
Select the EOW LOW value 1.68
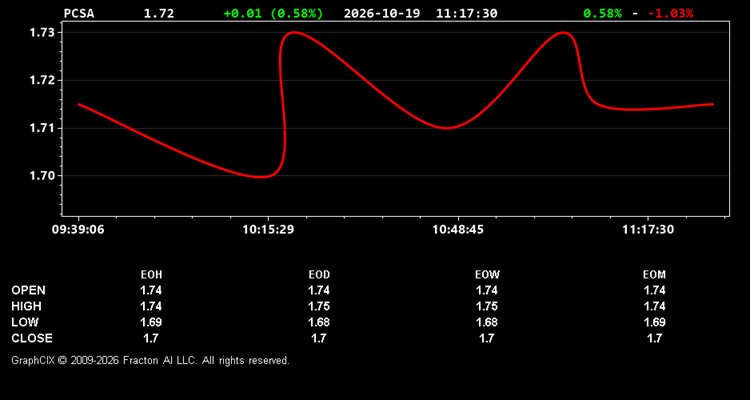point(487,322)
